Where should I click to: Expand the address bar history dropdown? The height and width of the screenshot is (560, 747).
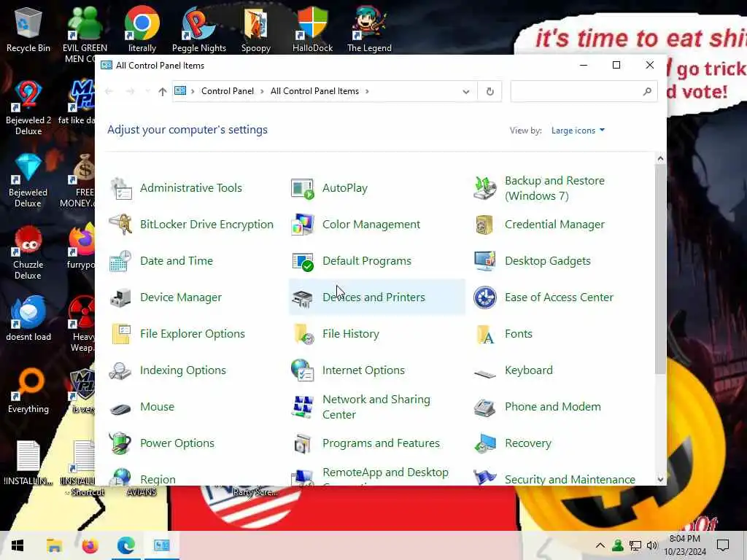point(466,91)
